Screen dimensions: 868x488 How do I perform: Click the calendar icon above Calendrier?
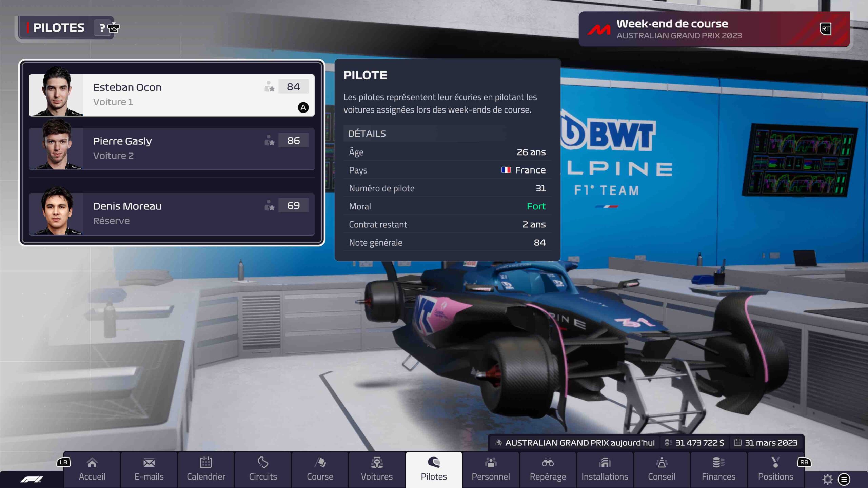pos(206,462)
